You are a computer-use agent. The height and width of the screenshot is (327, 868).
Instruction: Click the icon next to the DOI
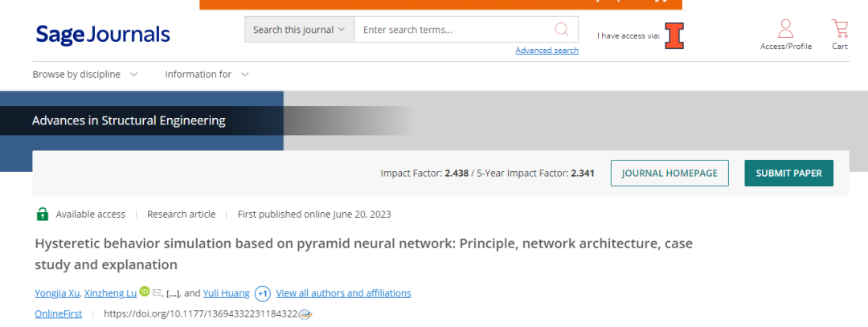coord(305,314)
